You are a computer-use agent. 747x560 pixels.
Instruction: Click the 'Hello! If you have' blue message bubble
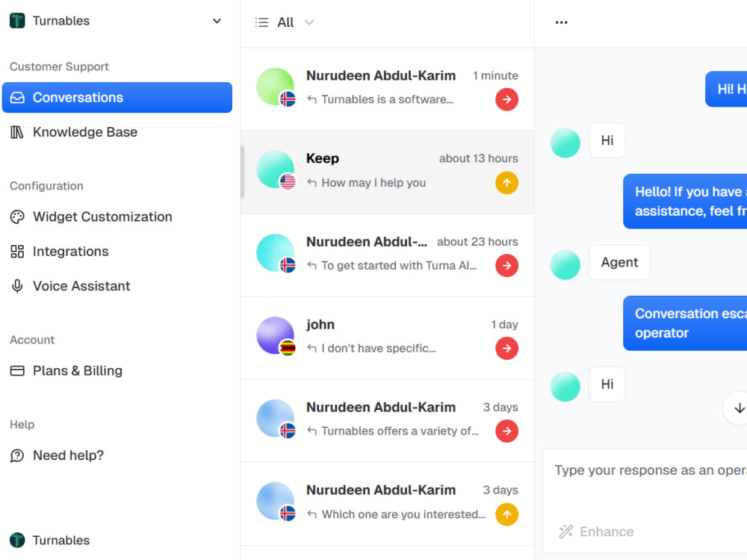click(x=685, y=202)
